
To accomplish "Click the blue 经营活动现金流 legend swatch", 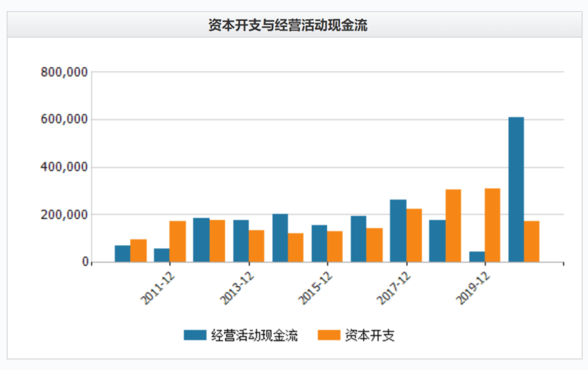I will tap(195, 335).
